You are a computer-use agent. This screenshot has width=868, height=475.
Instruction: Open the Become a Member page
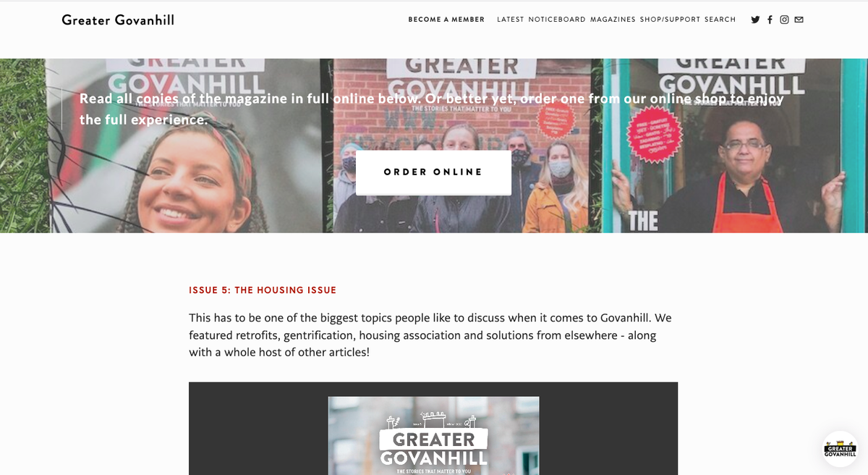(446, 20)
